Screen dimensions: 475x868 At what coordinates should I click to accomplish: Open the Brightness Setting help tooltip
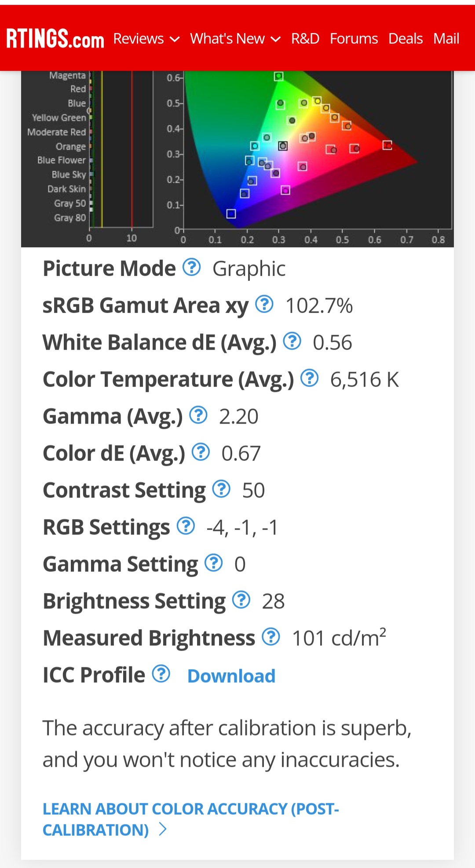click(x=241, y=599)
